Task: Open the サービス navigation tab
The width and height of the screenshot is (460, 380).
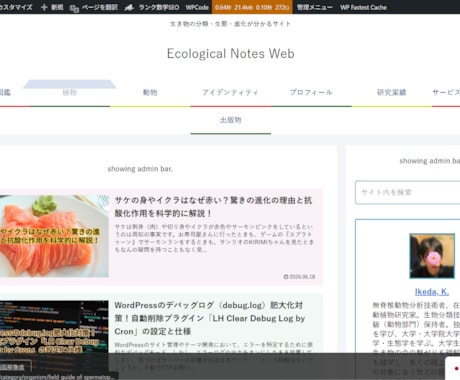Action: [x=446, y=92]
